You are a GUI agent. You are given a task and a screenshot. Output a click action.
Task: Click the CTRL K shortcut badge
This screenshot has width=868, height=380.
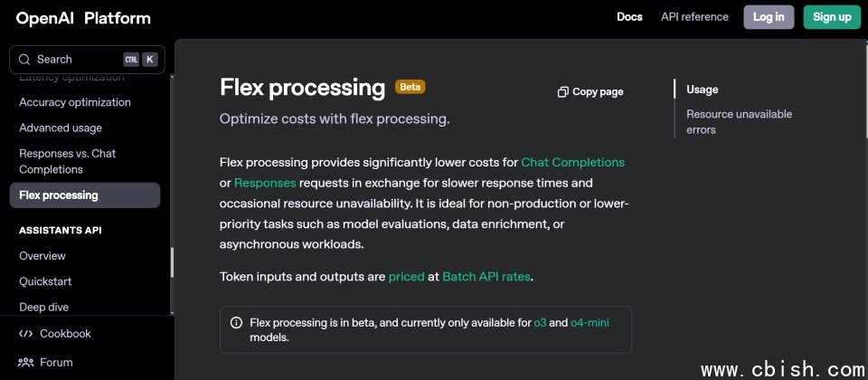(x=140, y=60)
